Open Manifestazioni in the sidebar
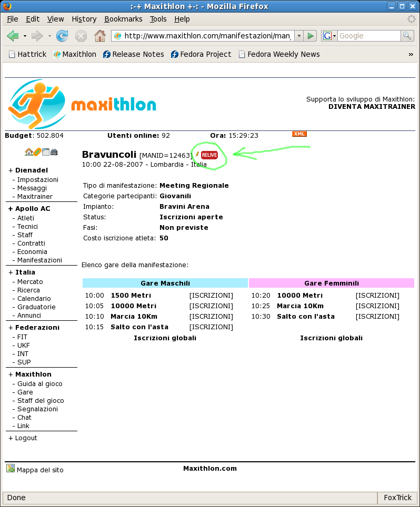This screenshot has height=507, width=420. (39, 260)
